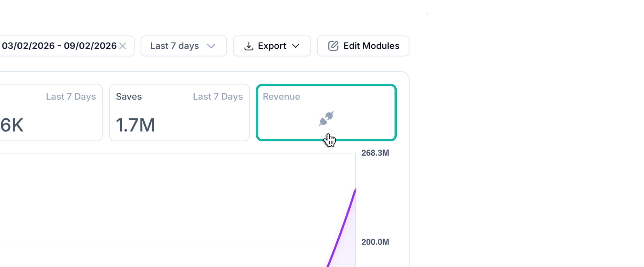Screen dimensions: 644x267
Task: Click the 1.7M Saves value
Action: pyautogui.click(x=135, y=125)
